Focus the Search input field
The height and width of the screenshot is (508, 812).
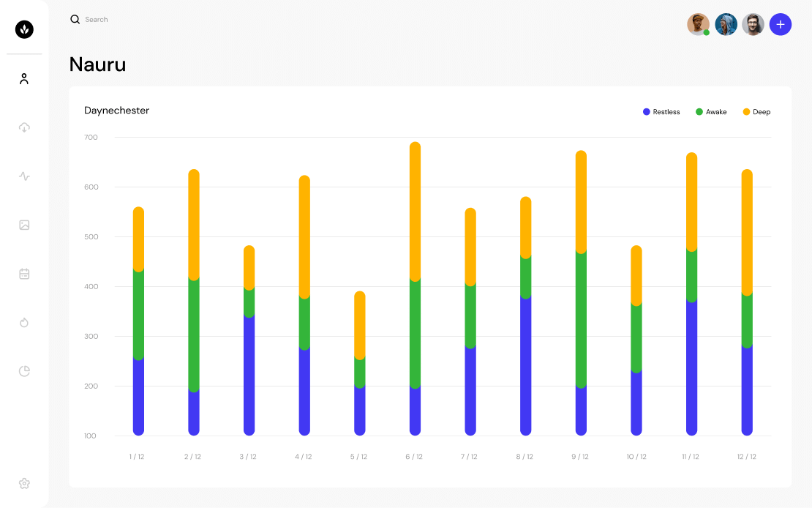(x=97, y=20)
